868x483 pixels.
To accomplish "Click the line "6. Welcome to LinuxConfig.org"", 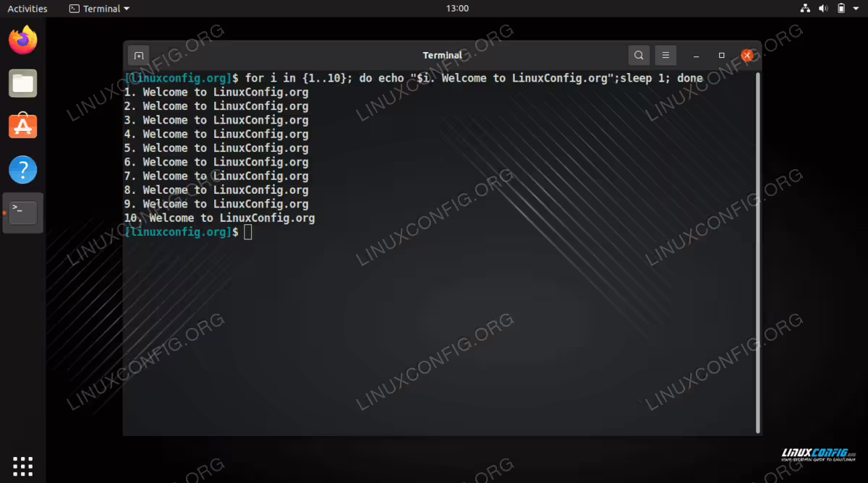I will (216, 162).
